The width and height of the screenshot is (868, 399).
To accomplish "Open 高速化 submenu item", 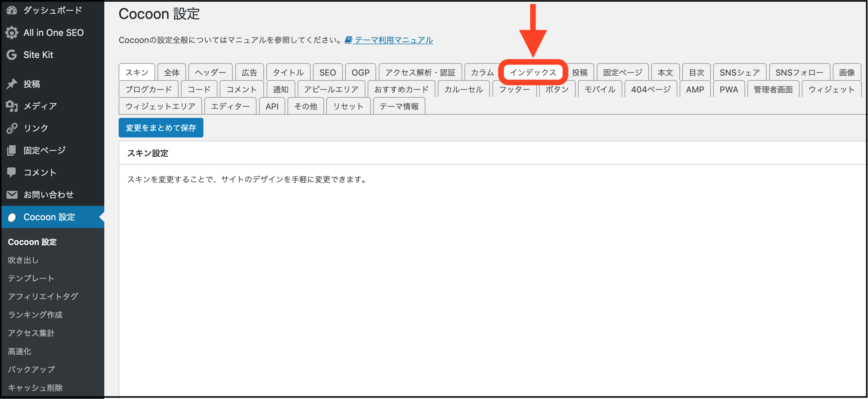I will pyautogui.click(x=20, y=351).
